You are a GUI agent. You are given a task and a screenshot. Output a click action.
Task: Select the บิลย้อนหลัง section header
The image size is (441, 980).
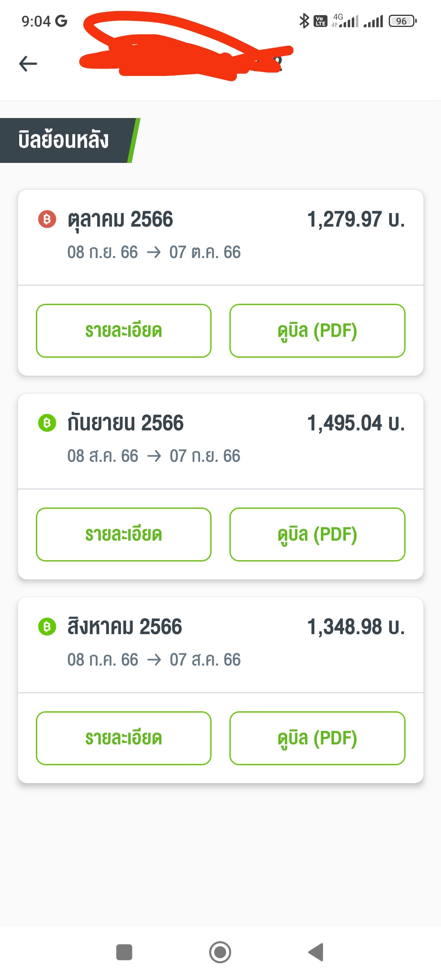[x=64, y=140]
